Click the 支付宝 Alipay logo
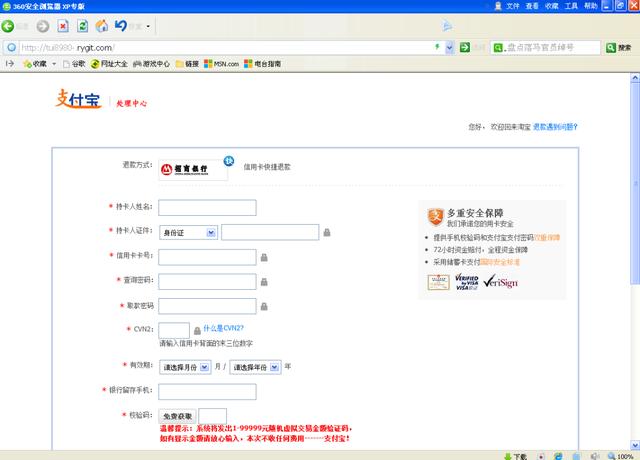 click(78, 99)
